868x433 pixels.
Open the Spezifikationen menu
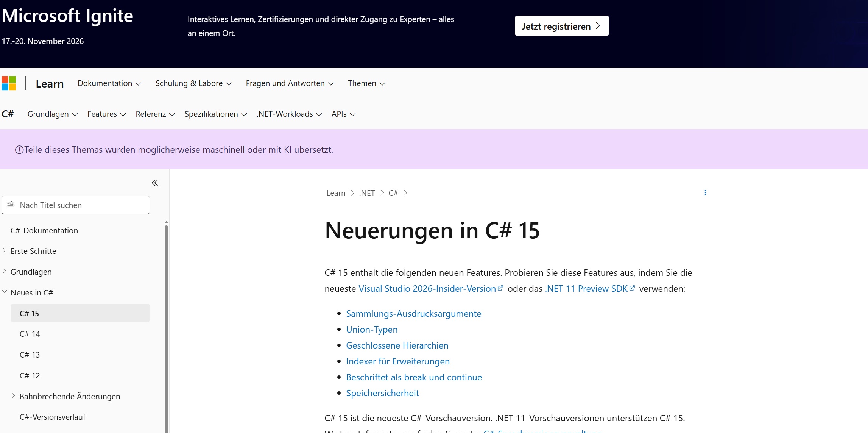coord(216,114)
